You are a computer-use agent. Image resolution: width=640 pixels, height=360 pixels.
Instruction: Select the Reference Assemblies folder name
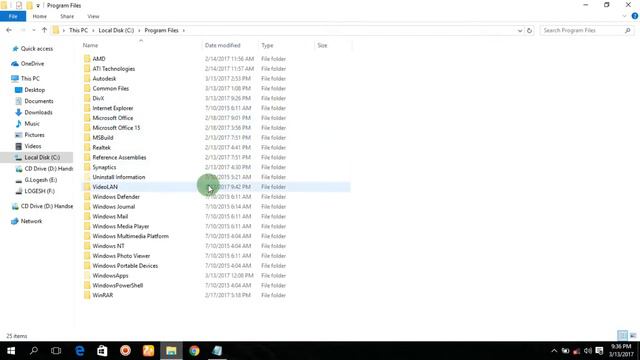[119, 157]
